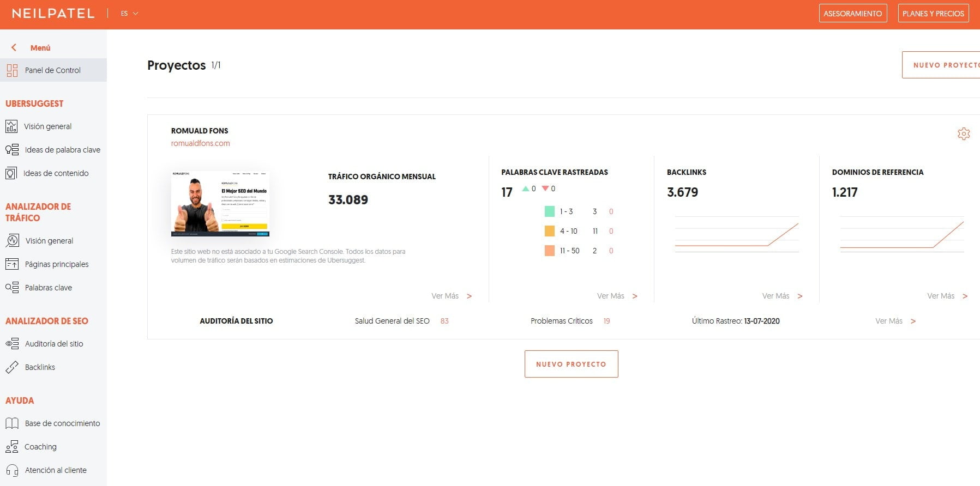
Task: Click Ver Más in traffic card
Action: coord(445,296)
